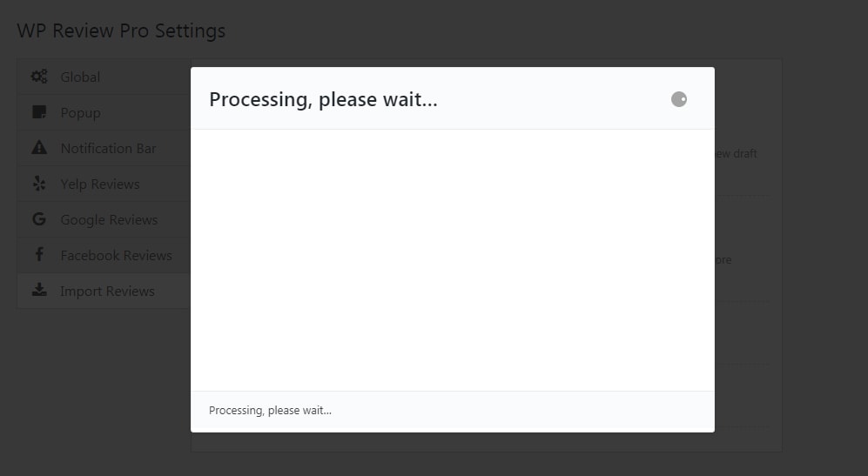The image size is (868, 476).
Task: Click the Popup sticky note icon
Action: [x=39, y=112]
